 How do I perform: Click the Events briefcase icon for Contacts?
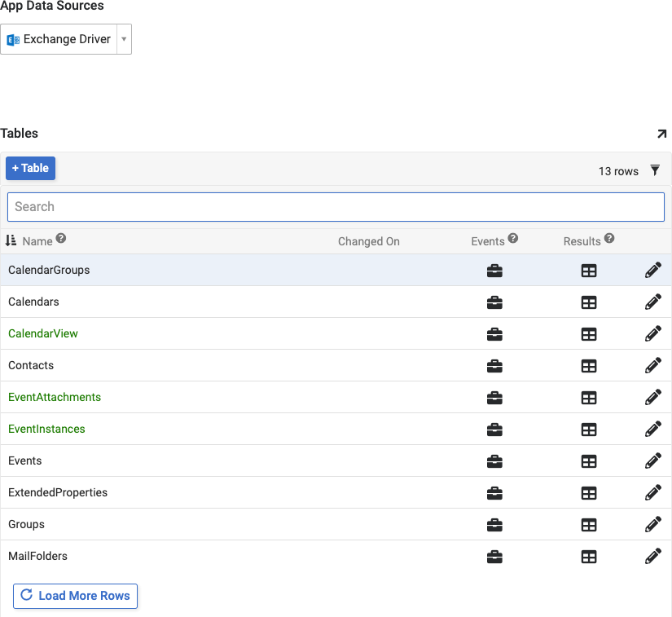coord(494,366)
